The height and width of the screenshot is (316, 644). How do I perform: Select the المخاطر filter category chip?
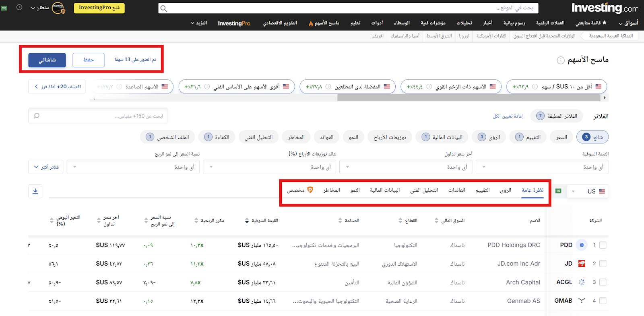tap(296, 137)
